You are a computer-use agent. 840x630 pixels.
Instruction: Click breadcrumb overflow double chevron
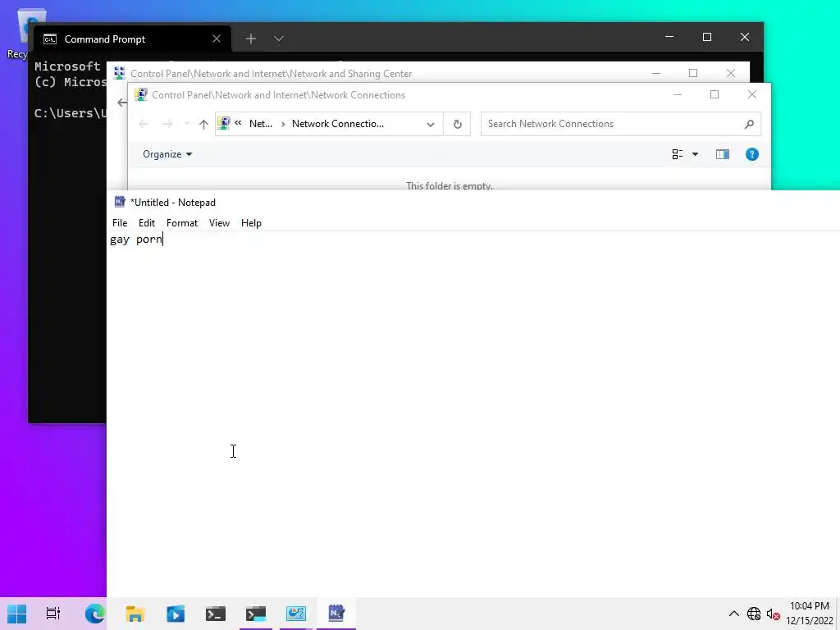(x=238, y=123)
